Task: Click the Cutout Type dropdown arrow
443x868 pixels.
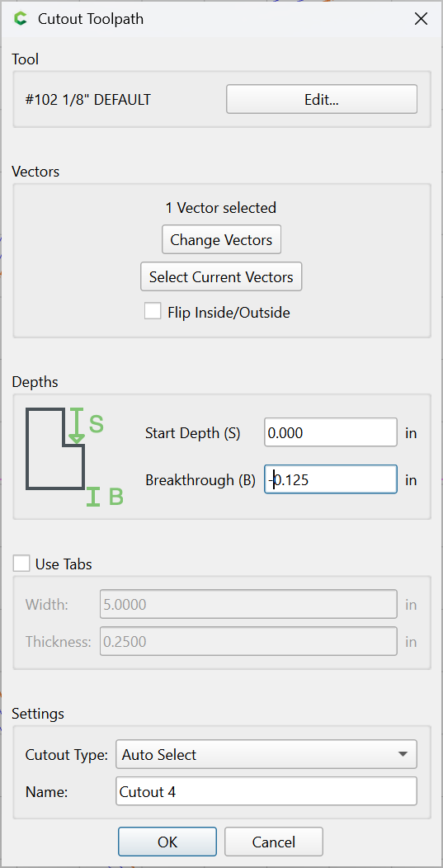Action: click(x=403, y=754)
